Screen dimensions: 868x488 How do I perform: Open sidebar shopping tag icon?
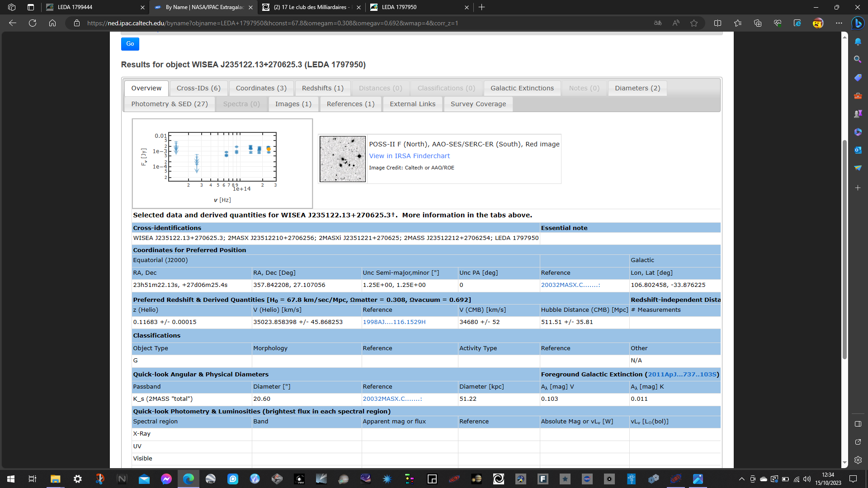coord(858,78)
